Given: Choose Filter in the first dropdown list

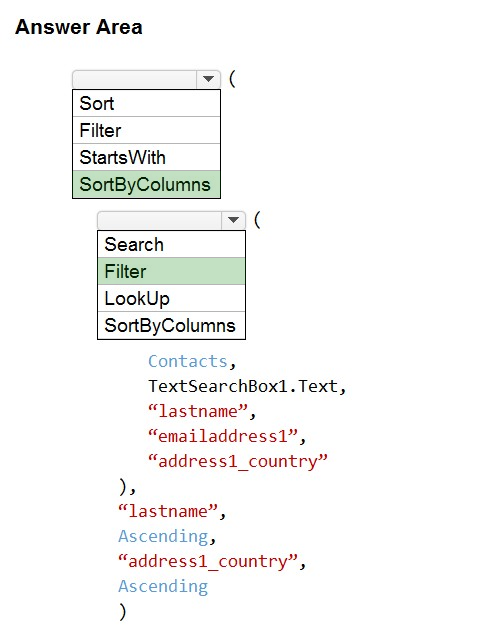Looking at the screenshot, I should pos(146,130).
